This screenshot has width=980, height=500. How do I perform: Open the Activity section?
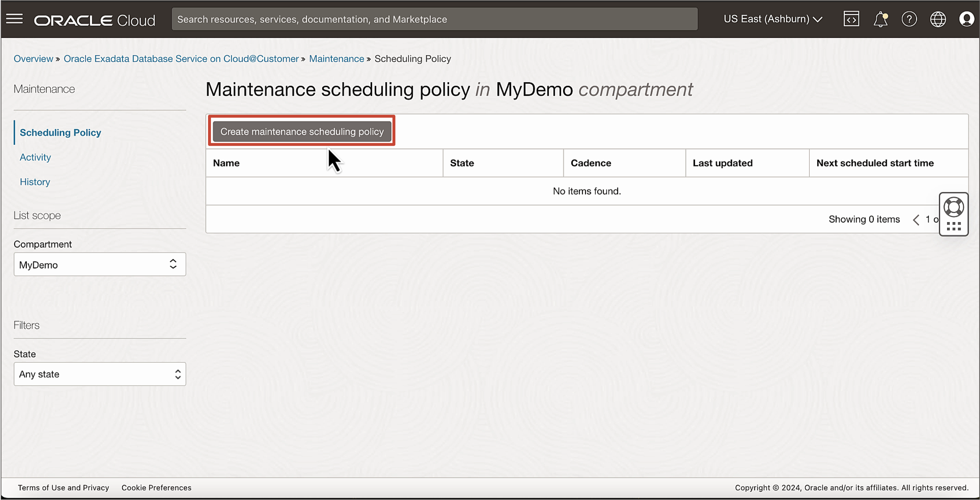click(x=35, y=157)
